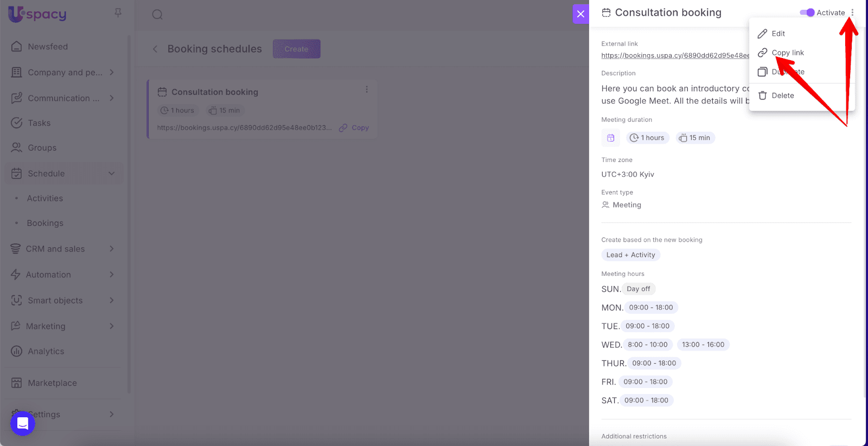868x446 pixels.
Task: Open Activities under Schedule
Action: 45,198
